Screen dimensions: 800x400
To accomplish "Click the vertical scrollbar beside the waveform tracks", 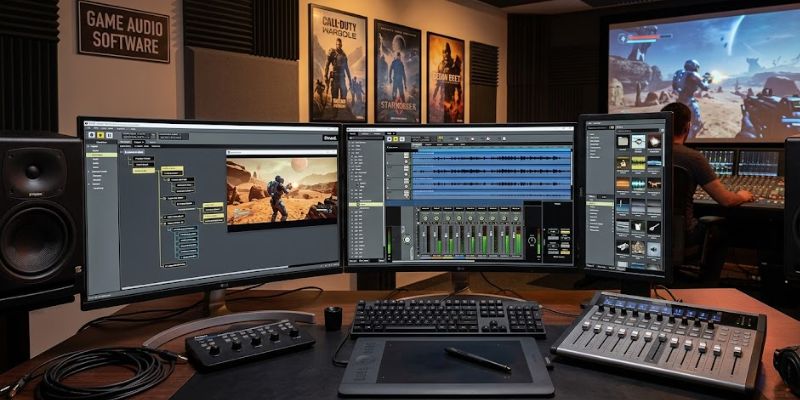I will [572, 167].
